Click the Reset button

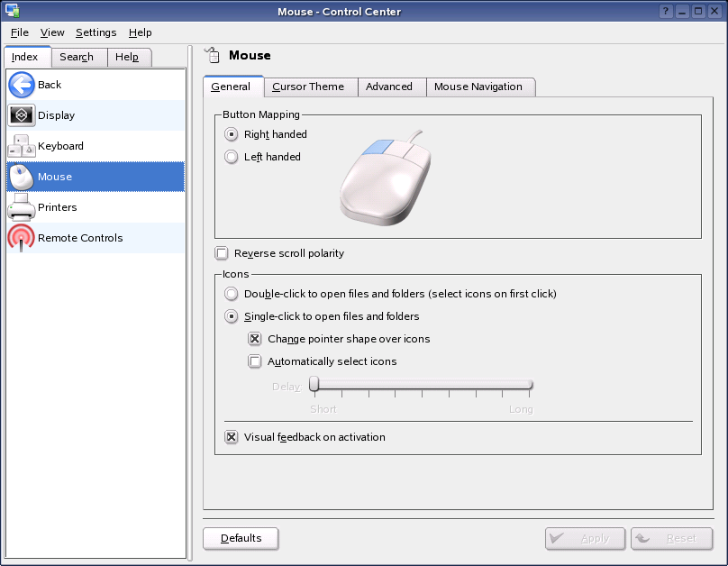(x=671, y=539)
